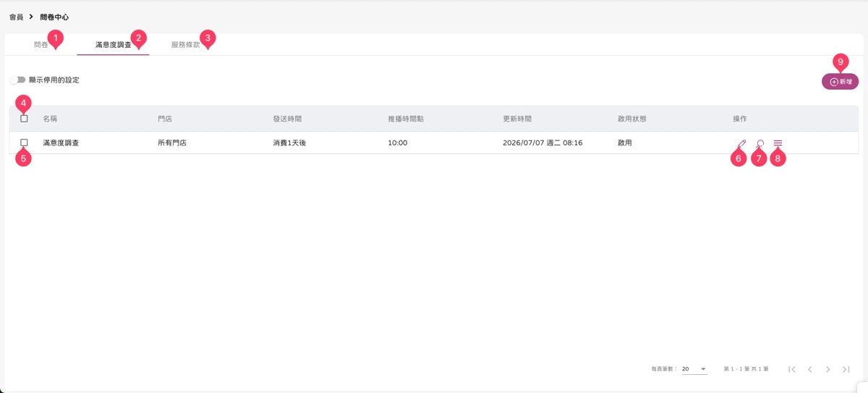Go to first page pagination icon
This screenshot has height=393, width=868.
792,369
